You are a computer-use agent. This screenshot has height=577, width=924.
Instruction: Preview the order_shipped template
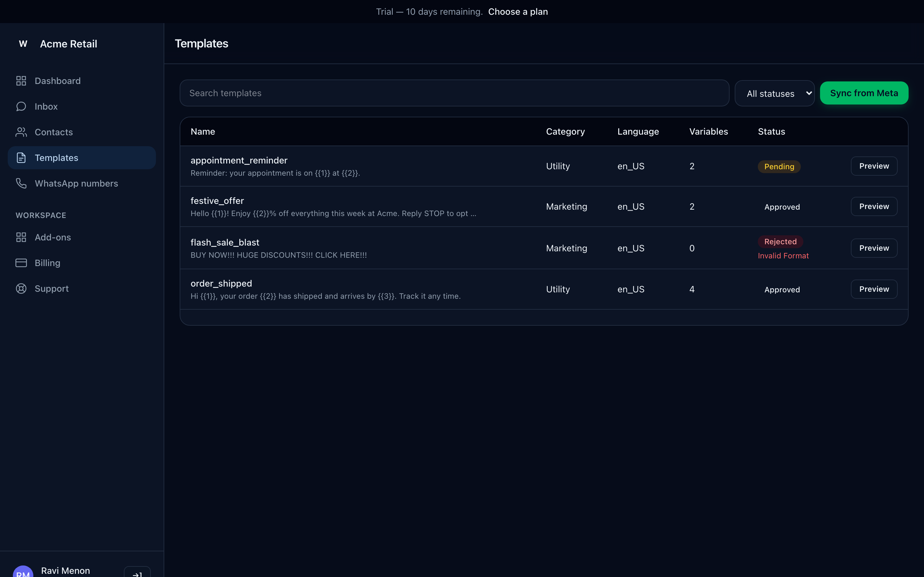pos(874,289)
